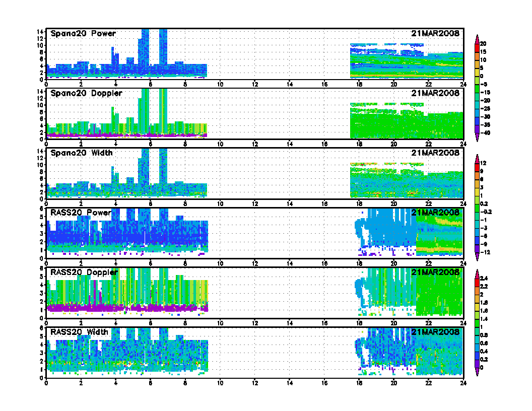Click the 0.8 label on the bottom colorbar
This screenshot has width=532, height=411.
(484, 335)
